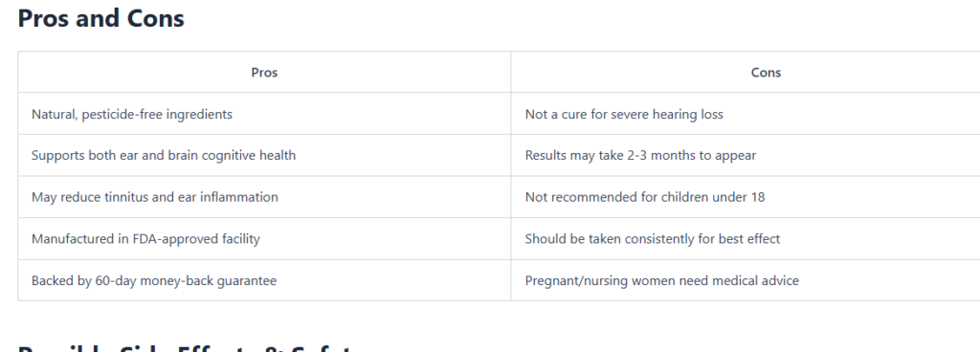Image resolution: width=980 pixels, height=352 pixels.
Task: Click the word Cons in the heading
Action: pos(156,18)
